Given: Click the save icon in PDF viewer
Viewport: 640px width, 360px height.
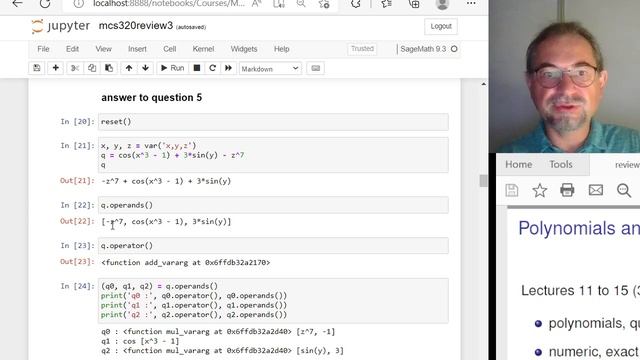Looking at the screenshot, I should point(511,190).
